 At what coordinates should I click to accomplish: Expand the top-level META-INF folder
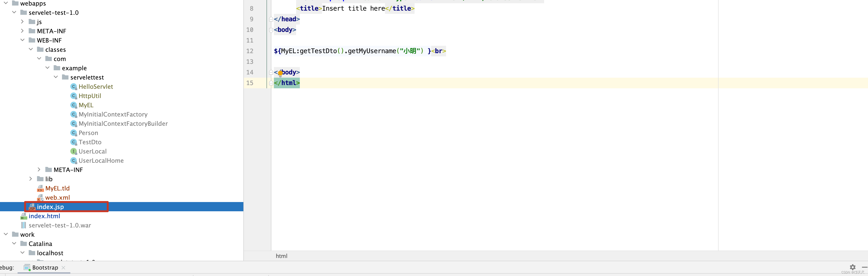(x=22, y=31)
